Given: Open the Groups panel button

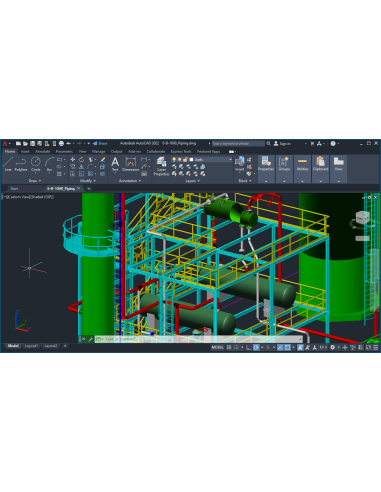Looking at the screenshot, I should (x=284, y=169).
